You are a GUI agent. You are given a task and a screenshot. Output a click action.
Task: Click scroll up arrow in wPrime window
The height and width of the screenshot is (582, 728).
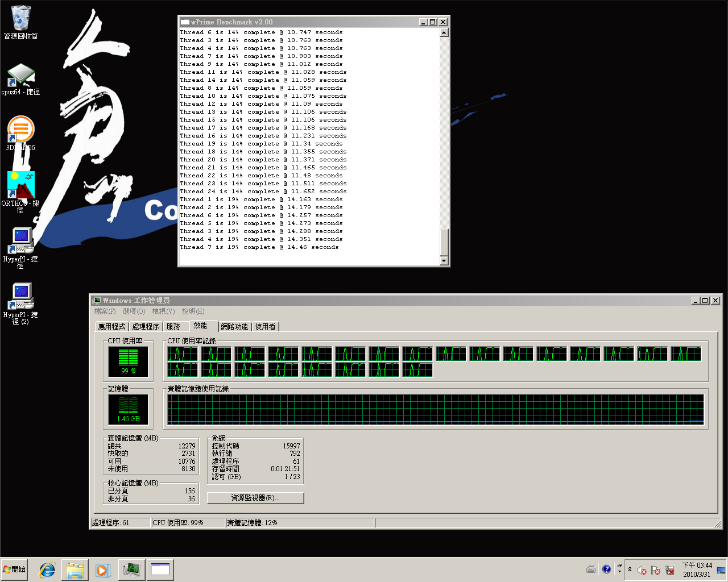tap(444, 32)
